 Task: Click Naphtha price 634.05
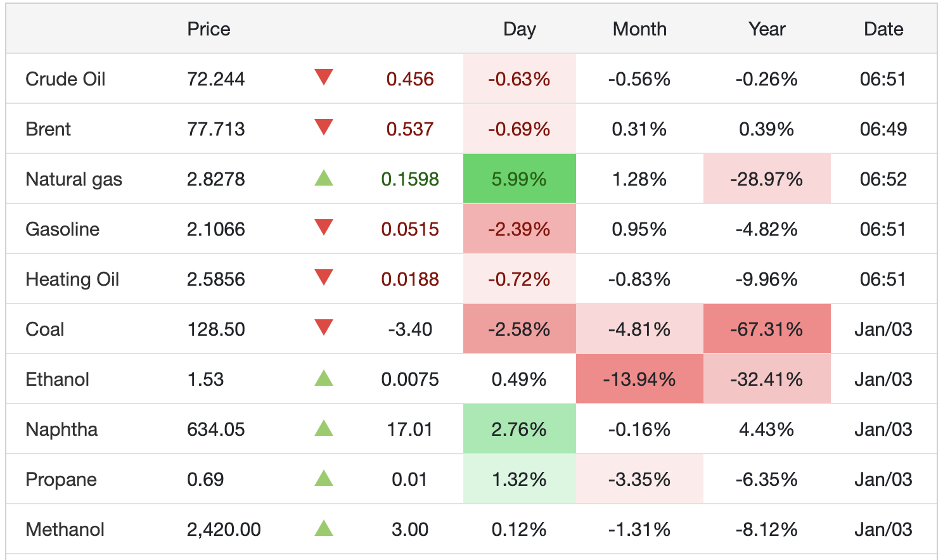tap(215, 430)
